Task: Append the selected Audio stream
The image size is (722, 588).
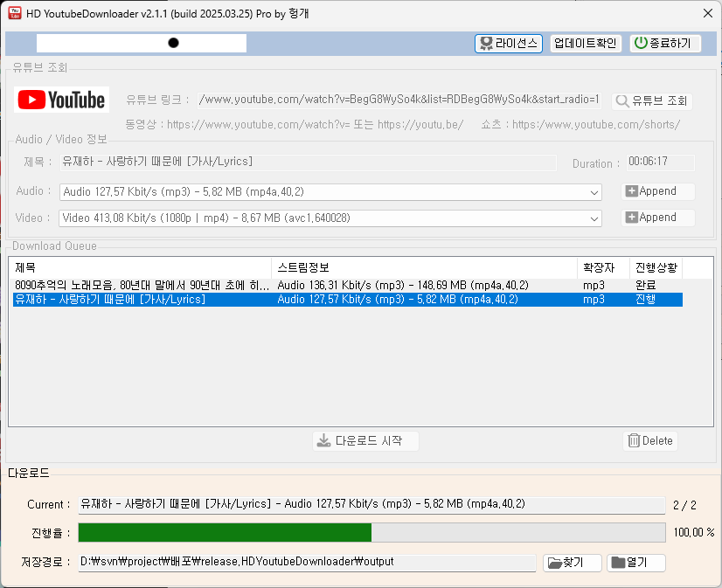Action: pos(657,191)
